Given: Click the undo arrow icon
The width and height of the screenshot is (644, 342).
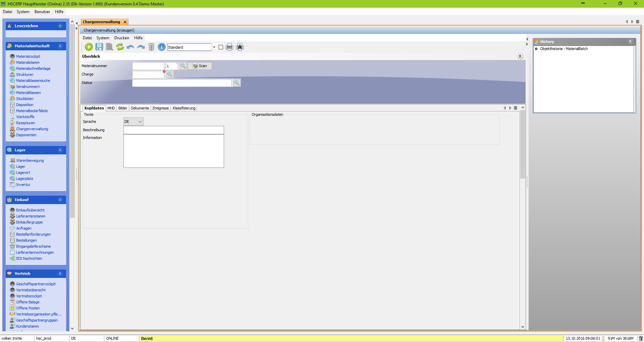Looking at the screenshot, I should click(130, 47).
